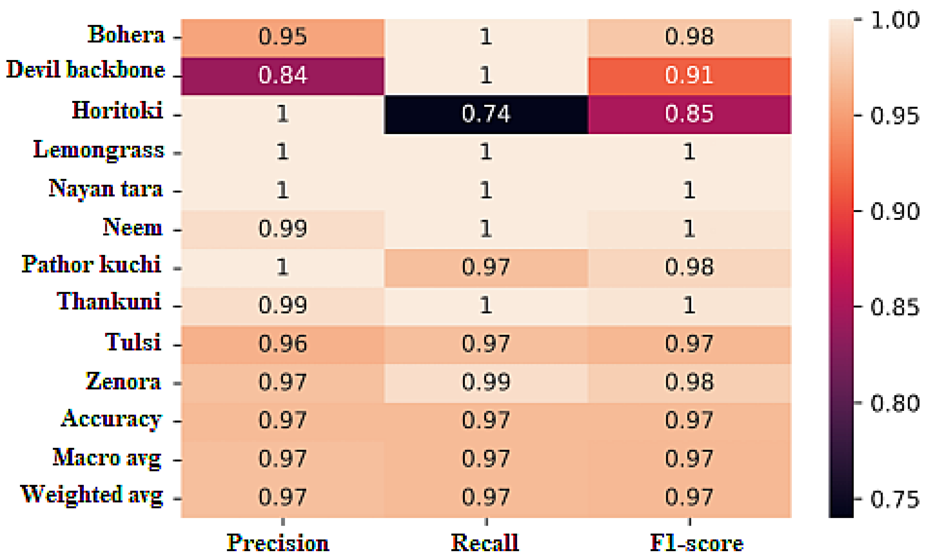Click the Horitoki F1-score cell 0.85
Screen dimensions: 930x560
(689, 114)
